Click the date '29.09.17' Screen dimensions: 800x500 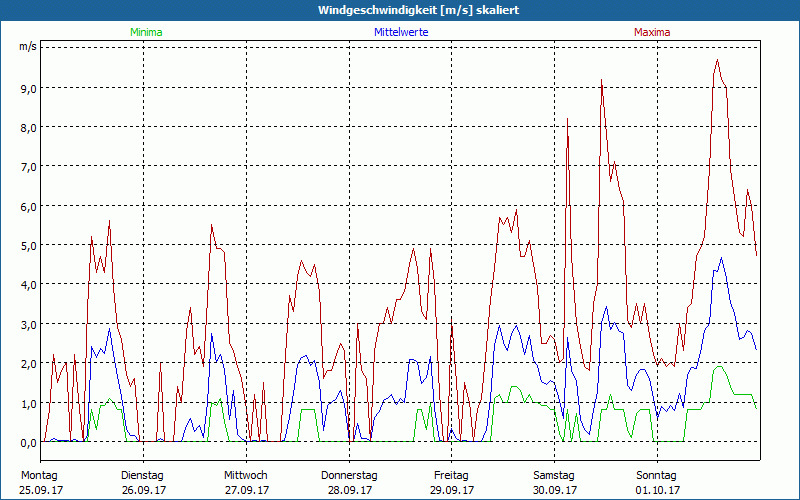pyautogui.click(x=452, y=490)
